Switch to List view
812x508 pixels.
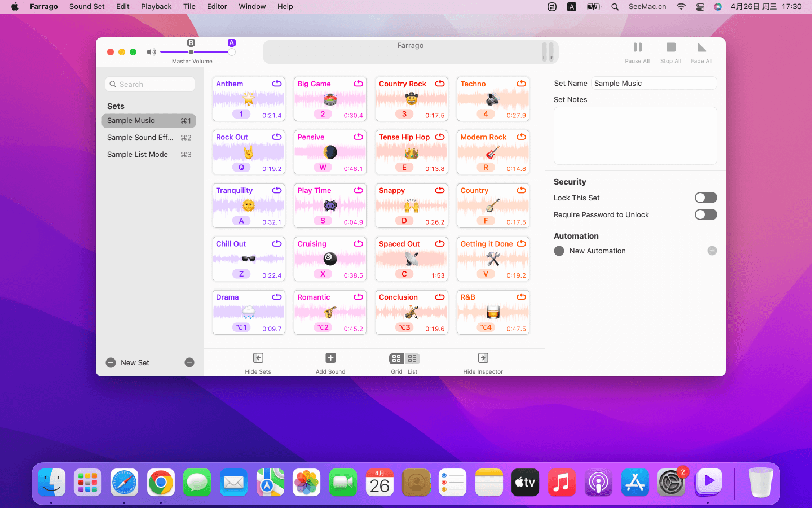tap(413, 358)
